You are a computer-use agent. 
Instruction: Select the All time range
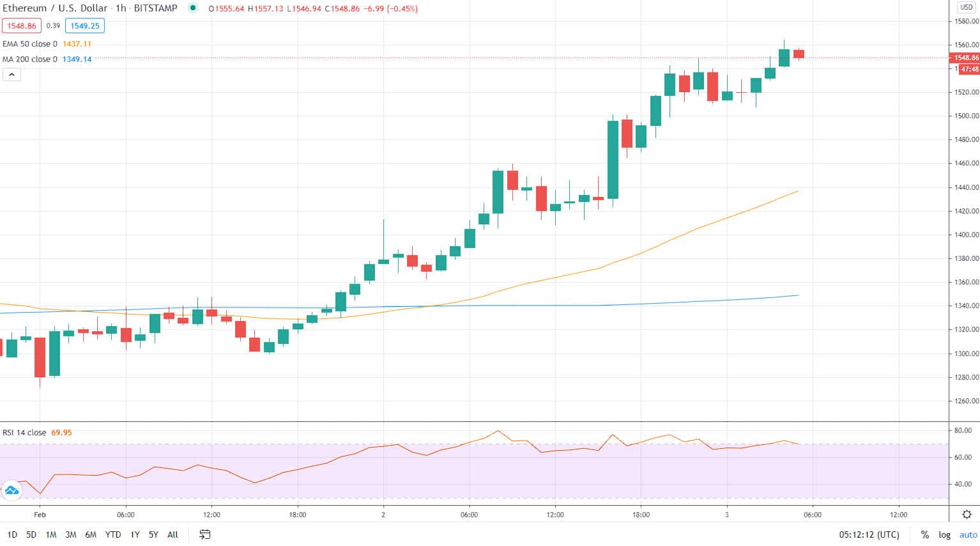click(x=172, y=534)
